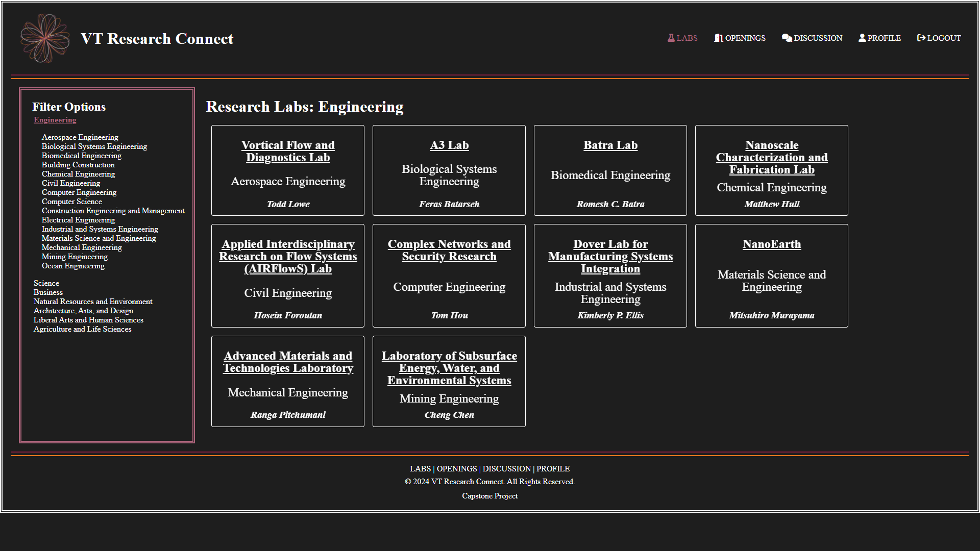Collapse the Engineering filter category
The image size is (980, 551).
[55, 120]
